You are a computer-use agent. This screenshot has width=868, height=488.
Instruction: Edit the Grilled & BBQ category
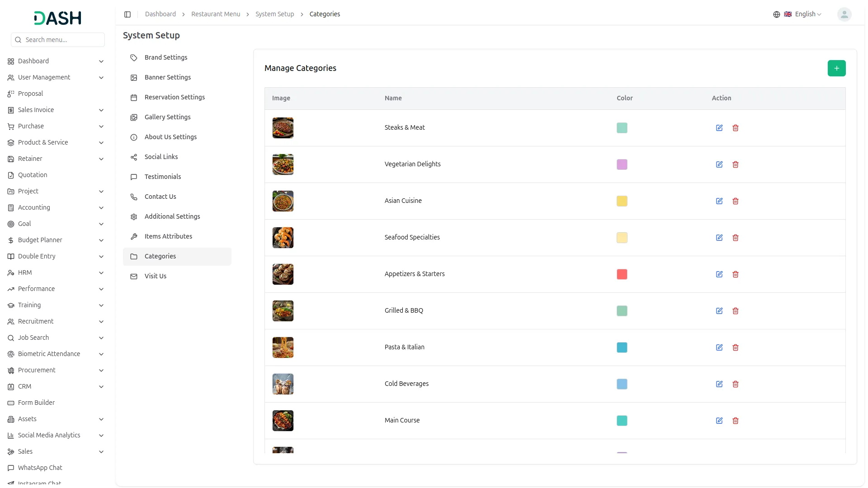tap(719, 311)
